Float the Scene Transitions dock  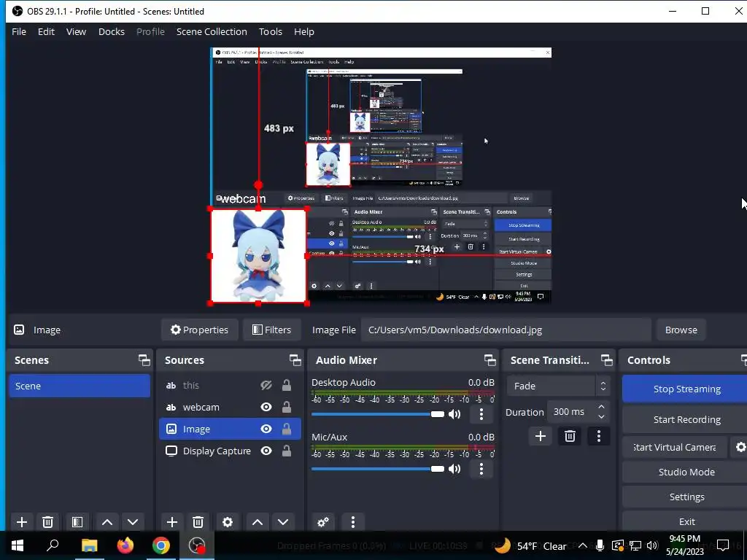(606, 360)
